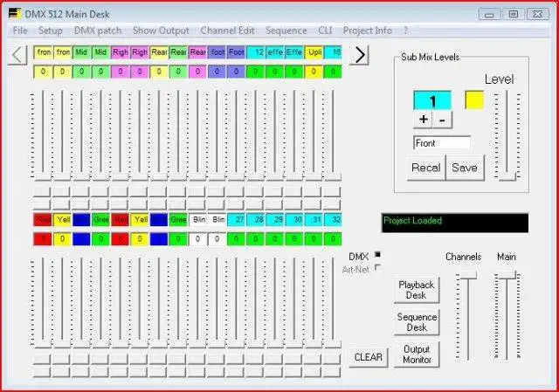Viewport: 559px width, 392px height.
Task: Select the channel label 29
Action: coord(275,219)
